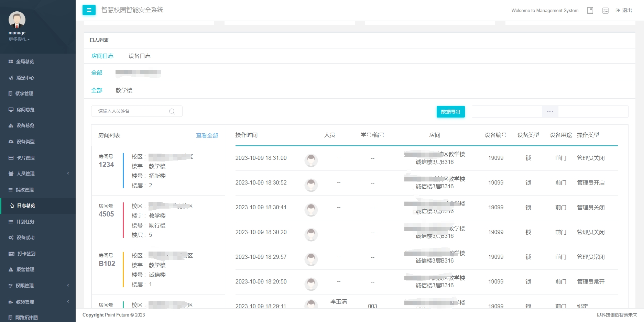Click the manage user avatar

(17, 20)
